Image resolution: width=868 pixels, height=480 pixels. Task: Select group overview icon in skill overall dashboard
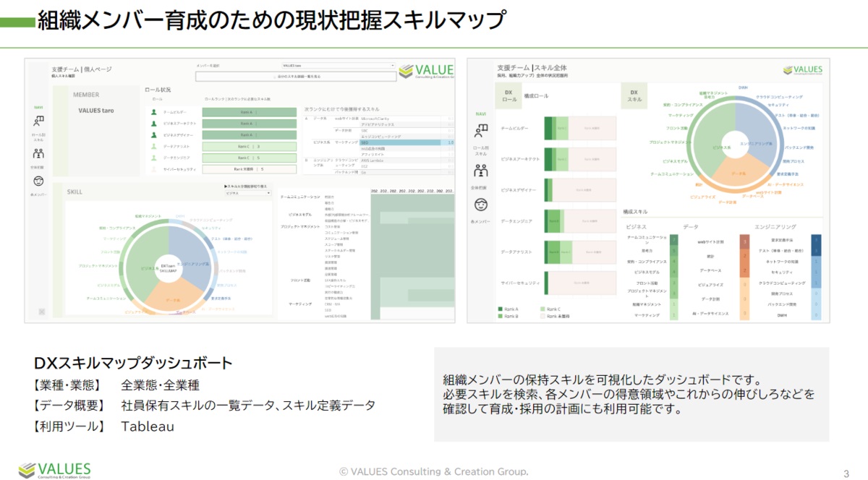tap(480, 171)
